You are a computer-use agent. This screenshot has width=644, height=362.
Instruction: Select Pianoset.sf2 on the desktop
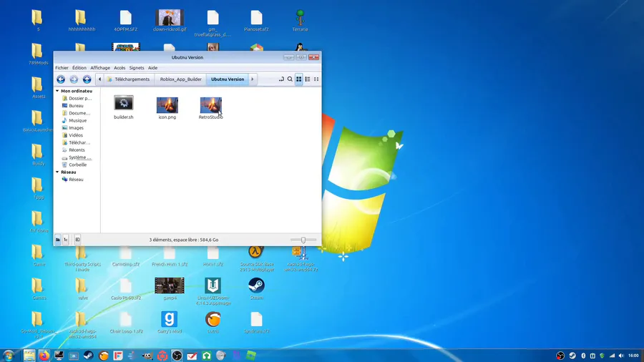[256, 21]
